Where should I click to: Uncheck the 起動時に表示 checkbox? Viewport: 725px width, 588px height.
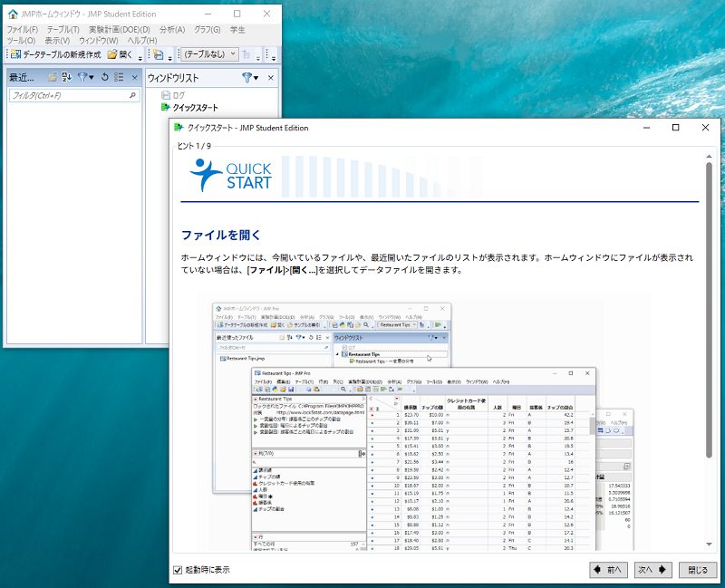(178, 570)
